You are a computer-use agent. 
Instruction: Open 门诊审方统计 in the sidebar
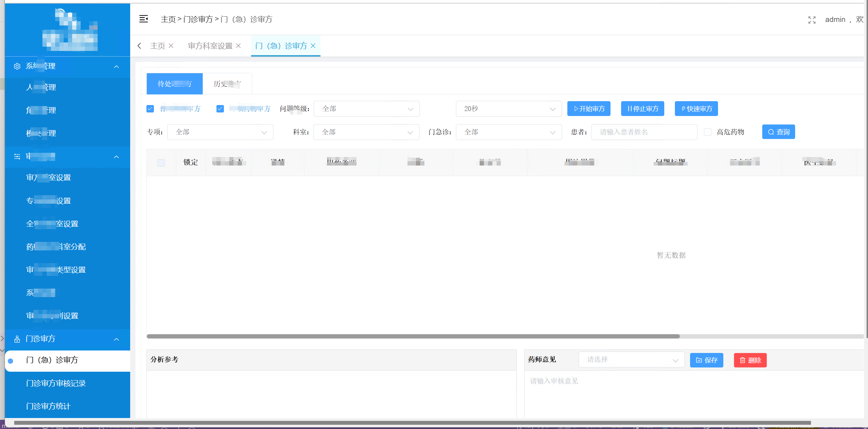(68, 406)
